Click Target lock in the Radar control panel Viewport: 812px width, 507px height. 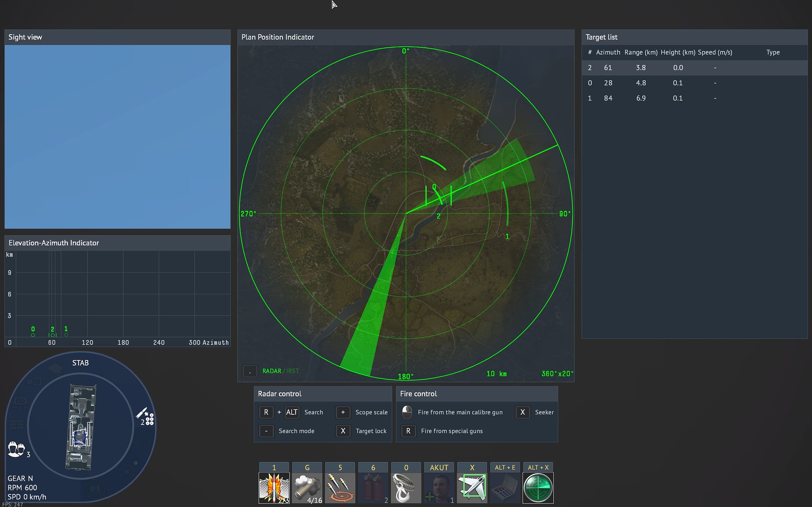371,431
